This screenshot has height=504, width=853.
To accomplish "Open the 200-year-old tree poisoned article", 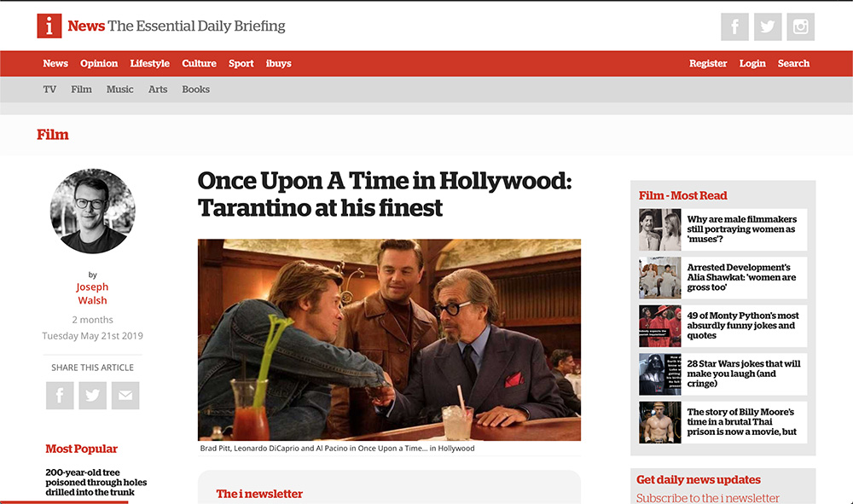I will [x=96, y=482].
